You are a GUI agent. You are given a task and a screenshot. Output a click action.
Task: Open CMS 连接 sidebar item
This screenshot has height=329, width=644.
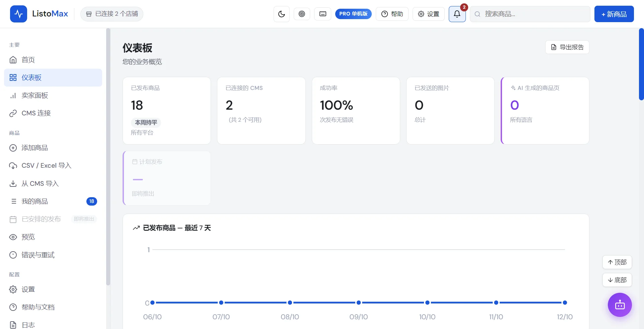coord(53,113)
